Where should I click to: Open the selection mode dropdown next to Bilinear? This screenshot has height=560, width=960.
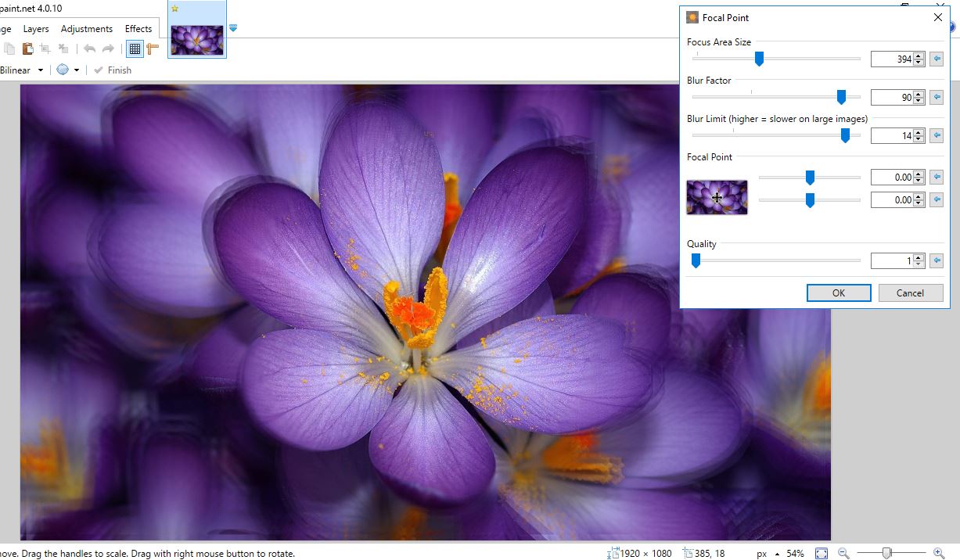(x=76, y=70)
